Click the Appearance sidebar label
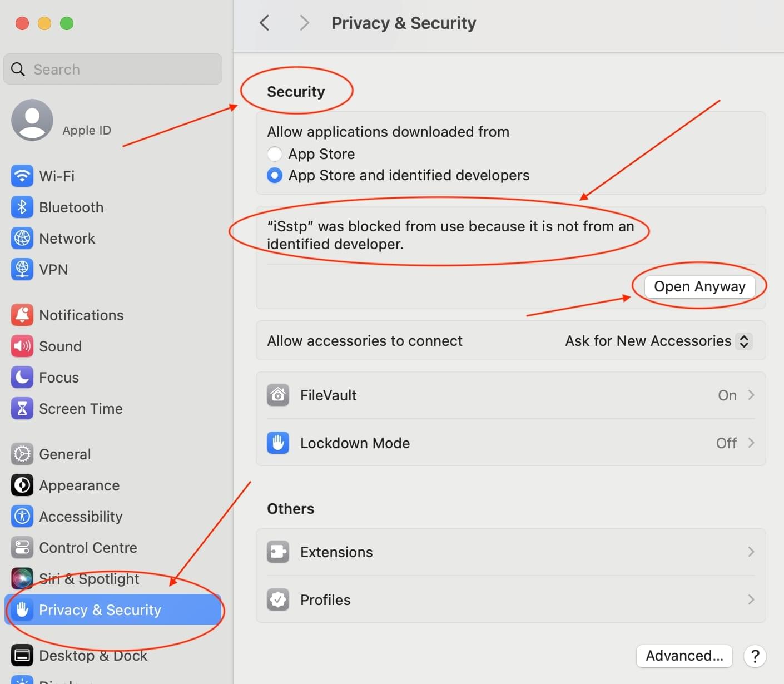Image resolution: width=784 pixels, height=684 pixels. pyautogui.click(x=79, y=485)
